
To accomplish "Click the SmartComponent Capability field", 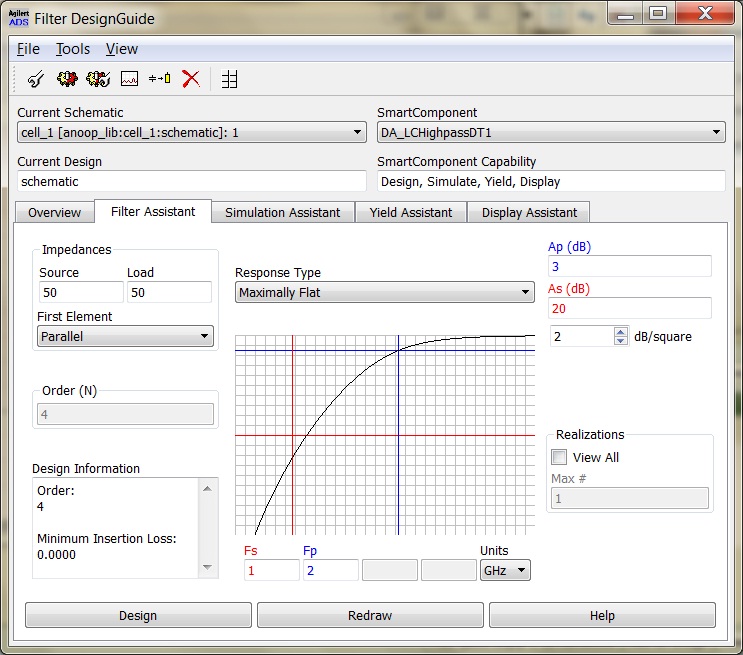I will click(551, 181).
